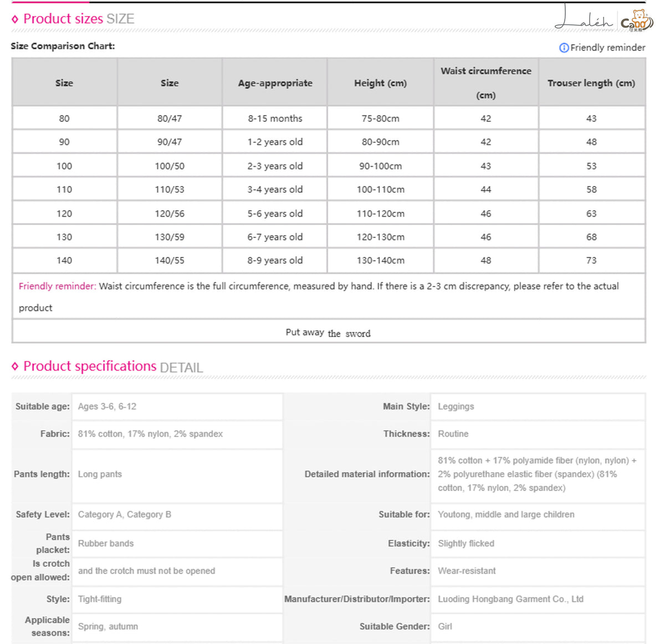Click the '1-2 years old' age cell
The image size is (665, 644).
coord(275,142)
